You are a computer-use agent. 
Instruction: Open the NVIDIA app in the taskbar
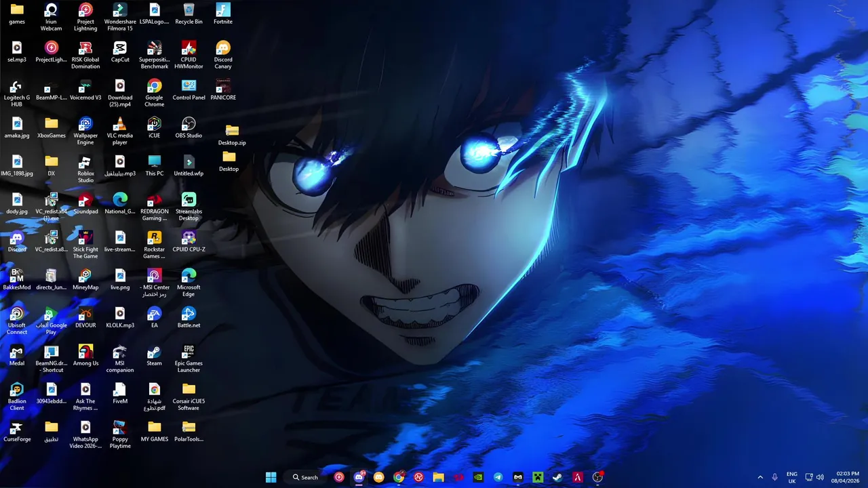tap(478, 477)
